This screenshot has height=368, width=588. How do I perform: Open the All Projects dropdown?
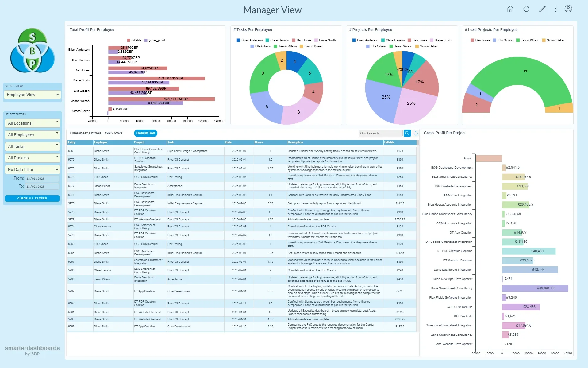pos(32,158)
